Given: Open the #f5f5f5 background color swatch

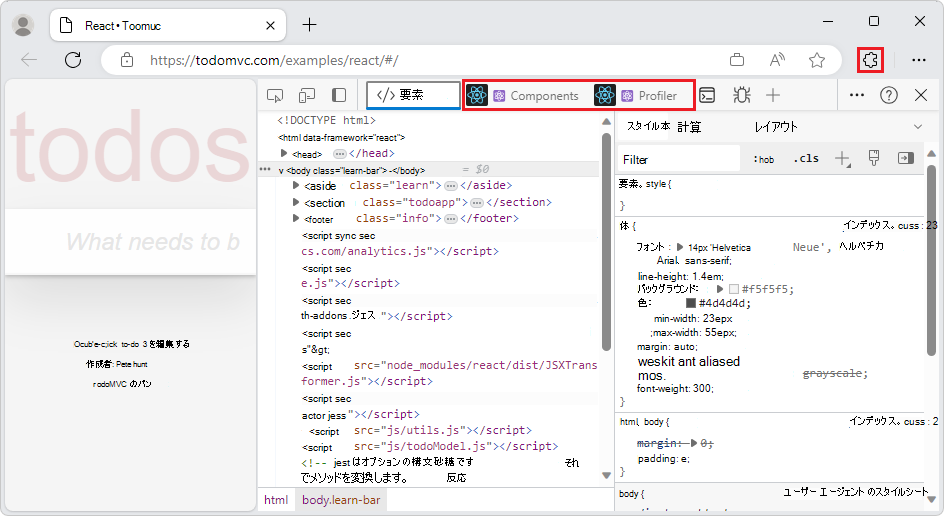Looking at the screenshot, I should tap(733, 289).
